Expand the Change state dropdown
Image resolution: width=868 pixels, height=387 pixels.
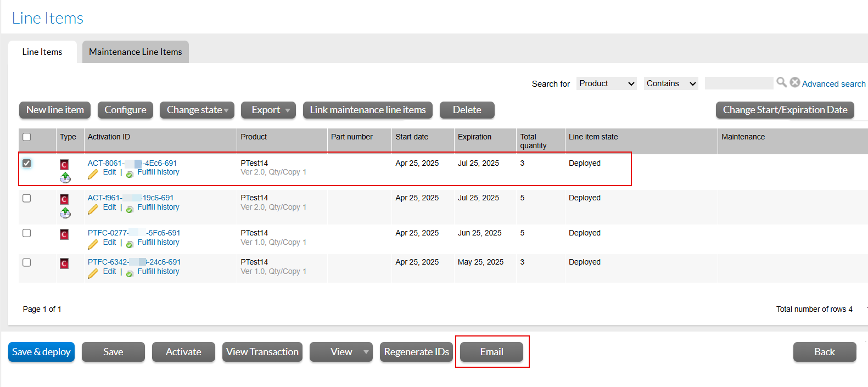pos(197,110)
